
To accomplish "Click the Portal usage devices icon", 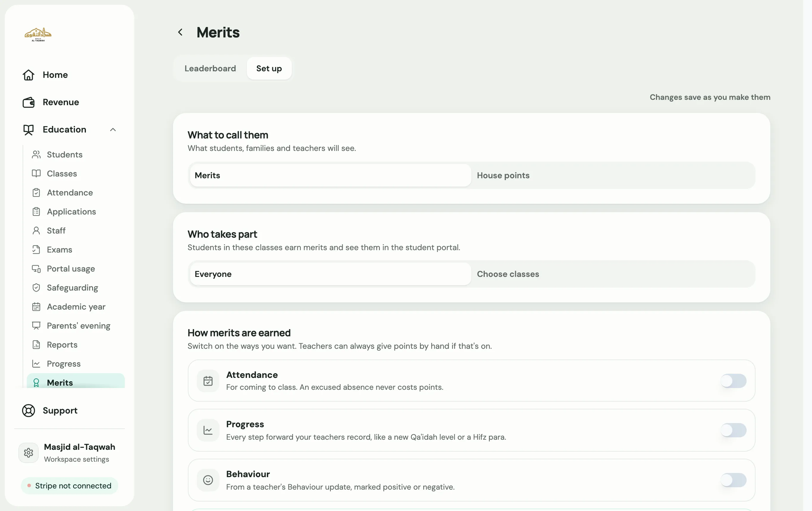I will [x=36, y=269].
